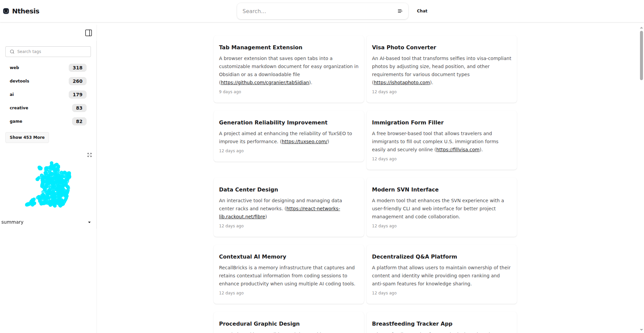The width and height of the screenshot is (644, 333).
Task: Click the magnifier icon in tag search
Action: 12,52
